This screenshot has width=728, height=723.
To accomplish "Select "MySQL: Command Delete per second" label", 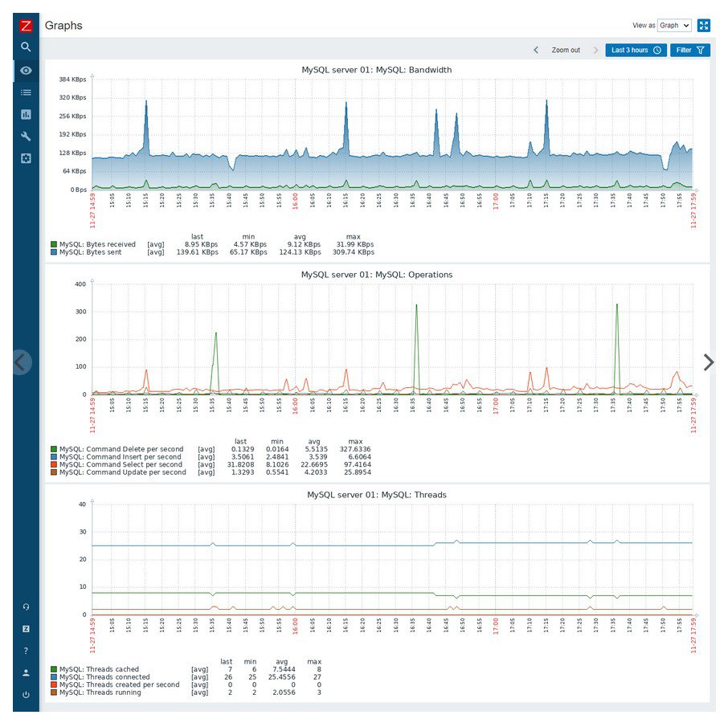I will click(121, 449).
